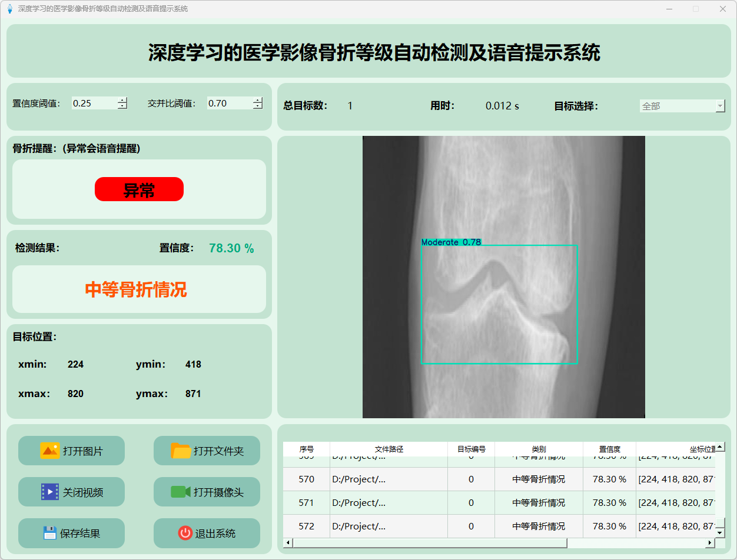
Task: Click the red 异常 alert indicator
Action: (139, 189)
